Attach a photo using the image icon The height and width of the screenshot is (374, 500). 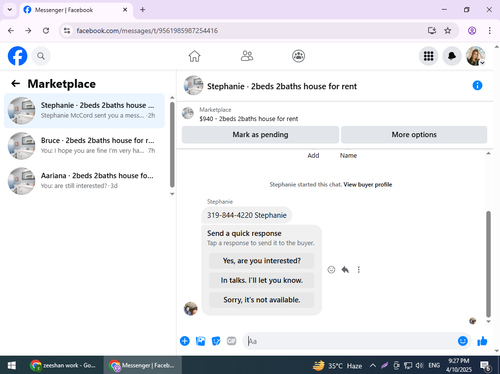(x=200, y=341)
